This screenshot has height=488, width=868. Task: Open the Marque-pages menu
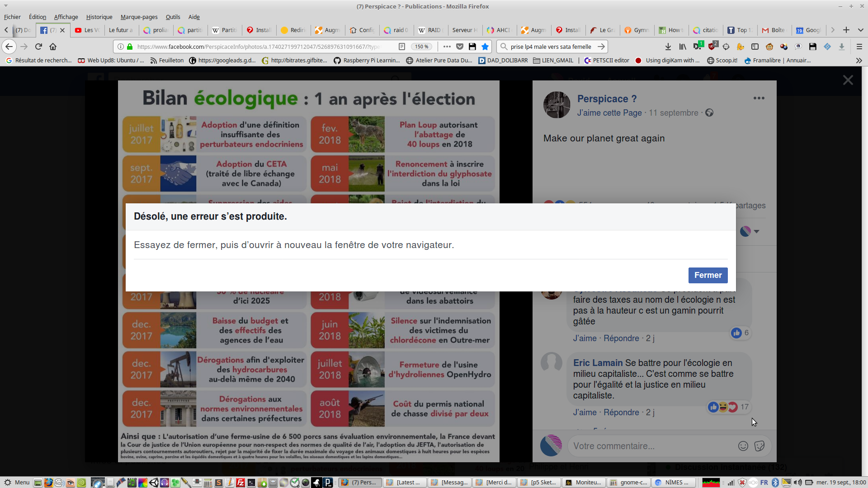pyautogui.click(x=139, y=17)
